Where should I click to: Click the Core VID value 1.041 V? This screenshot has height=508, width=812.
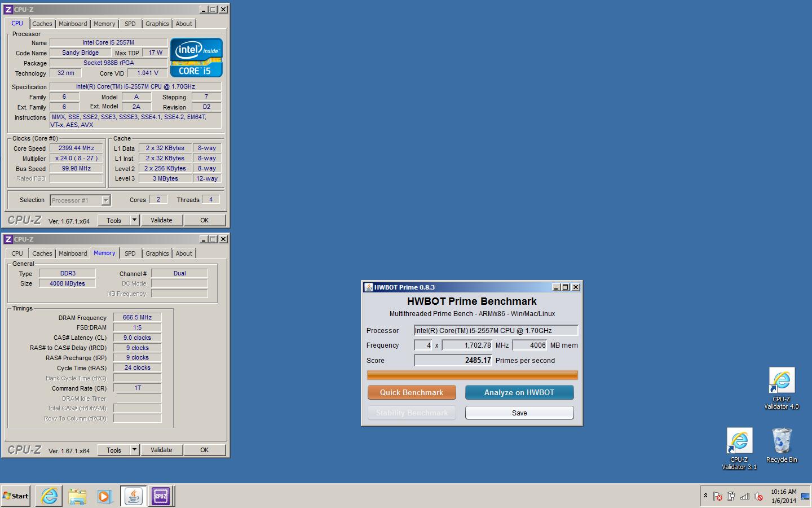148,73
